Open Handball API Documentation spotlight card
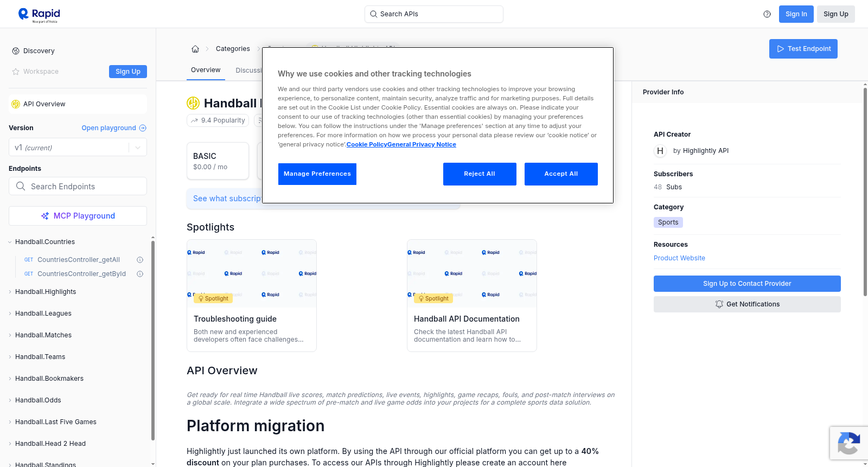Screen dimensions: 868x467 [472, 296]
